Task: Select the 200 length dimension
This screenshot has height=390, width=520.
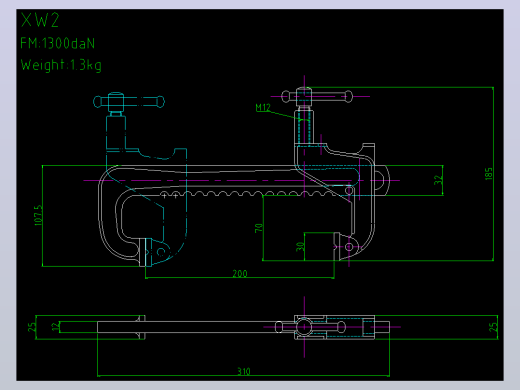Action: (x=240, y=274)
